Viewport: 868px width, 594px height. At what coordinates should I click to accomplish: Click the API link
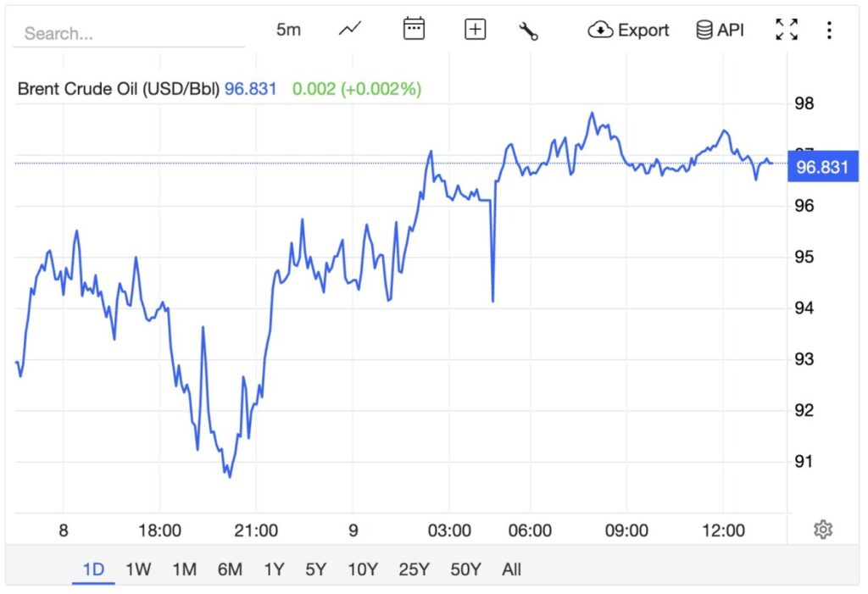730,29
